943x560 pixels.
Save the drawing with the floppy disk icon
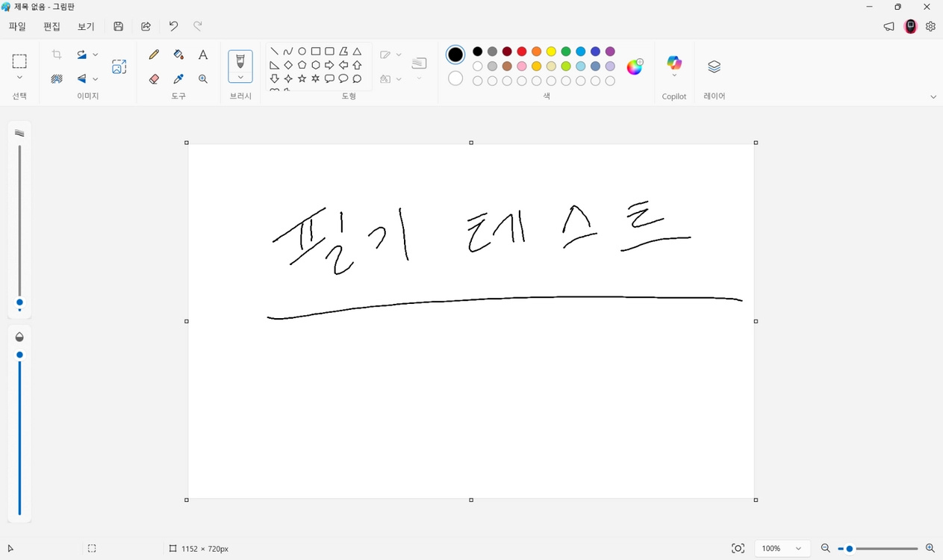click(118, 26)
